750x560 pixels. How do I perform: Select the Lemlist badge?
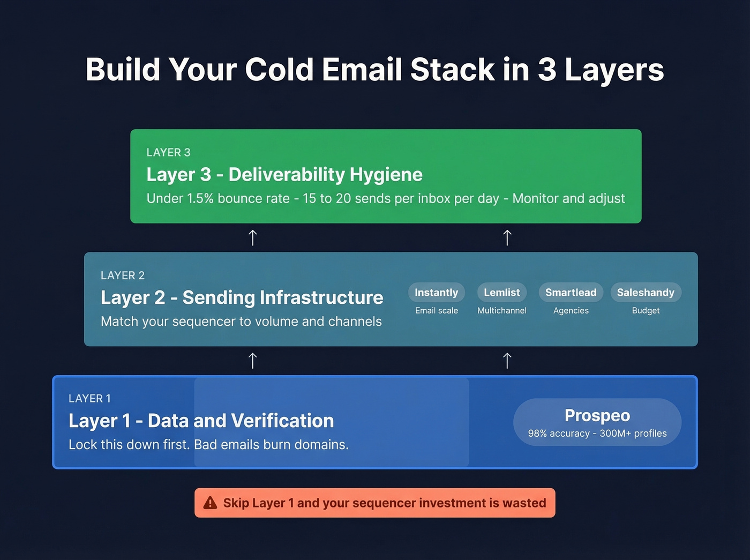coord(501,292)
